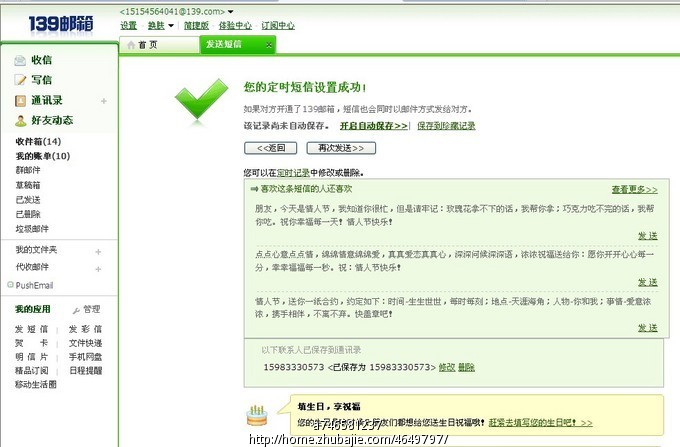Open 定时记录 link
680x447 pixels.
pyautogui.click(x=293, y=173)
